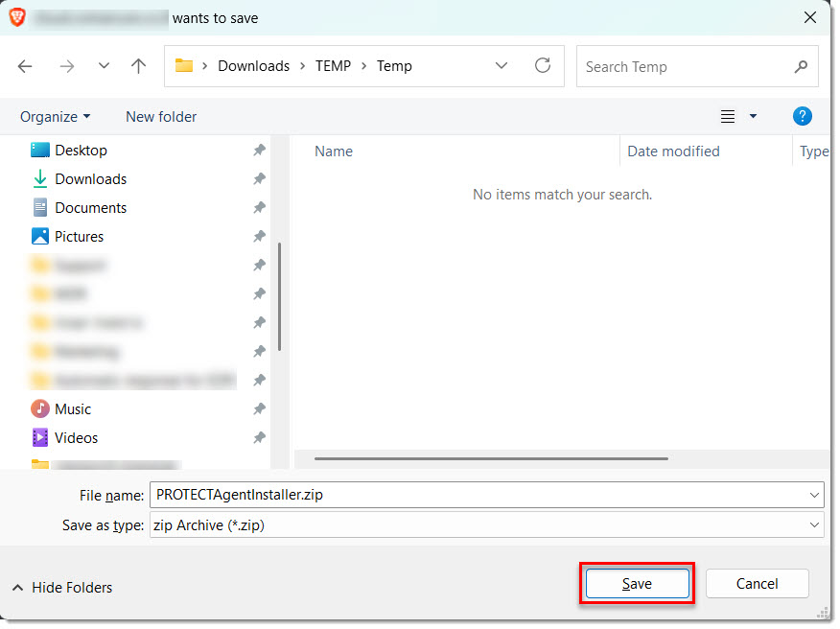The image size is (840, 629).
Task: Open the Organize menu
Action: (x=56, y=117)
